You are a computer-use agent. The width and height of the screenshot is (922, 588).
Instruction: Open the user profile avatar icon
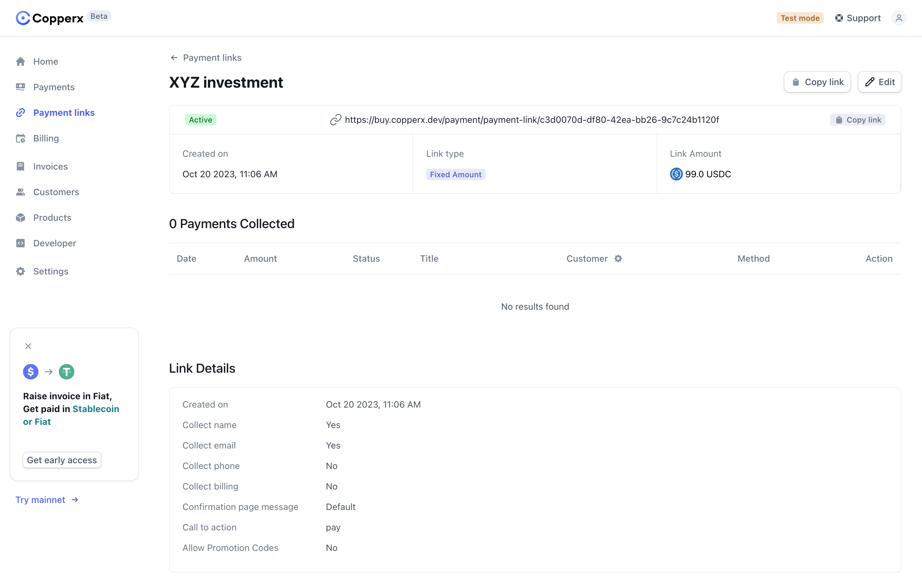(899, 18)
